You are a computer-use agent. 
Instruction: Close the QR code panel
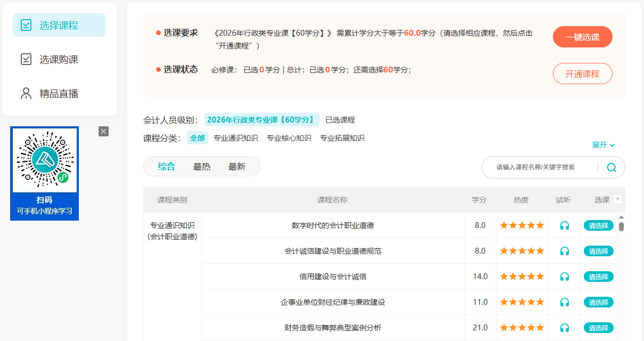click(103, 131)
